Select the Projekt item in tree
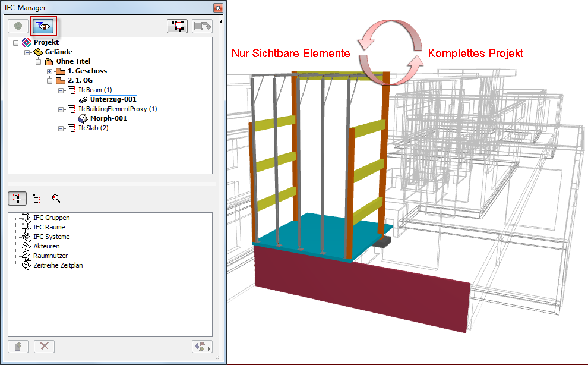 [46, 42]
